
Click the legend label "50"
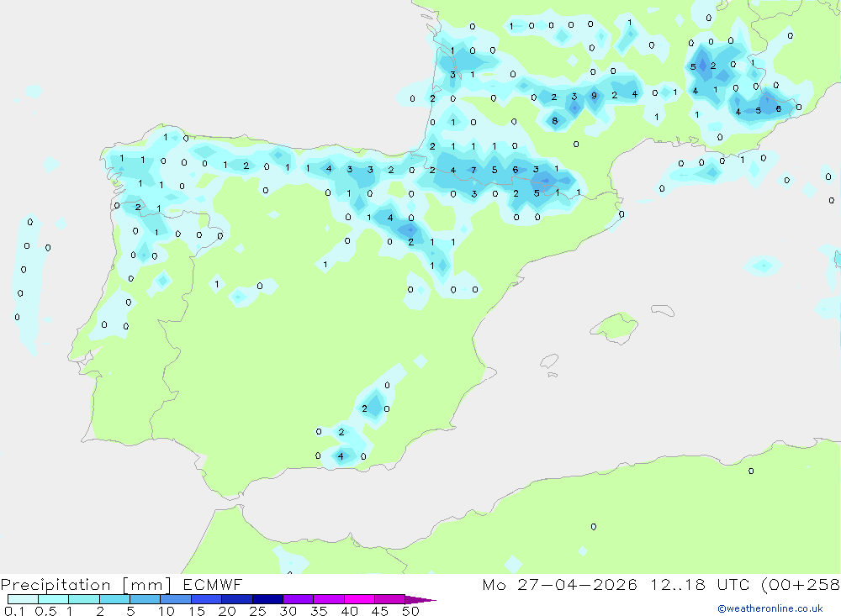point(410,611)
